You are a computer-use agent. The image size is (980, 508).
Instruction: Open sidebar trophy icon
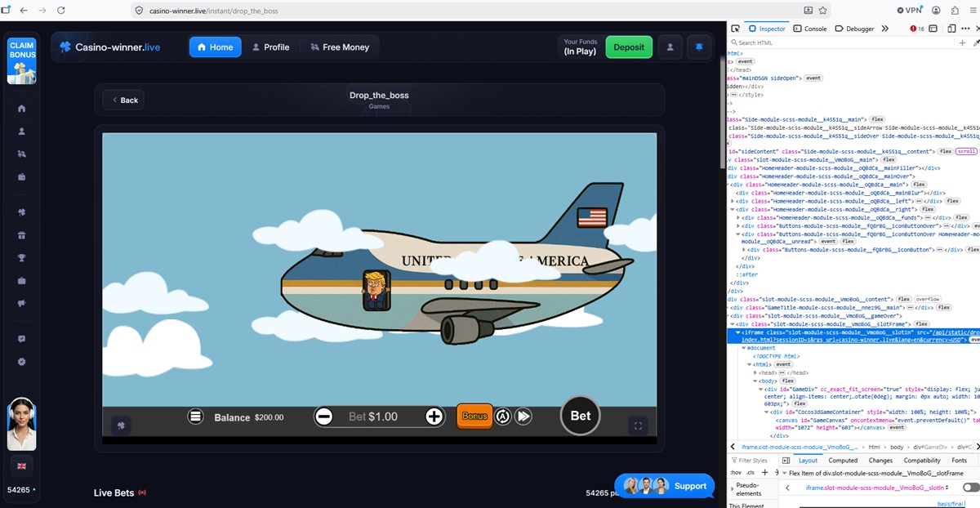click(x=22, y=258)
